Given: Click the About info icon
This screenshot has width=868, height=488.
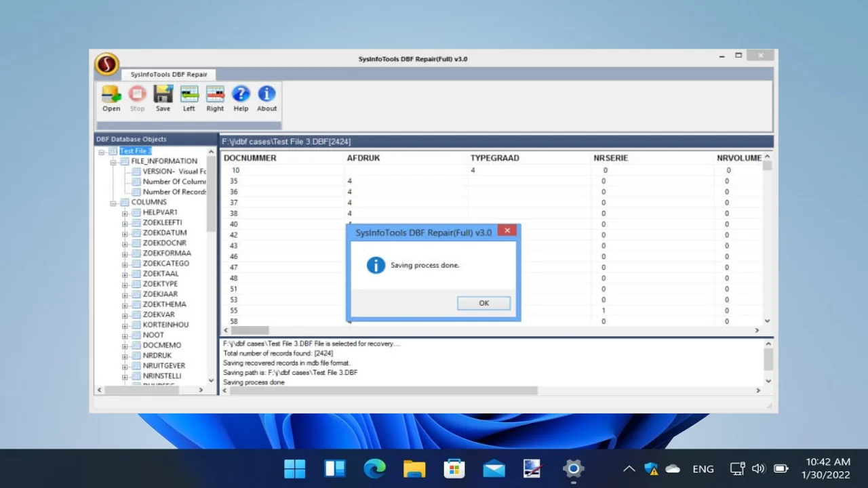Looking at the screenshot, I should pos(267,94).
